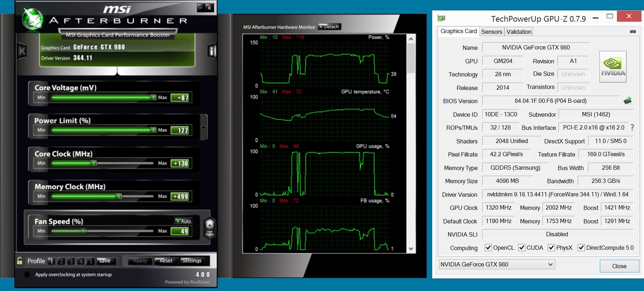Switch to the Graphics Card tab
The height and width of the screenshot is (291, 644).
[458, 31]
